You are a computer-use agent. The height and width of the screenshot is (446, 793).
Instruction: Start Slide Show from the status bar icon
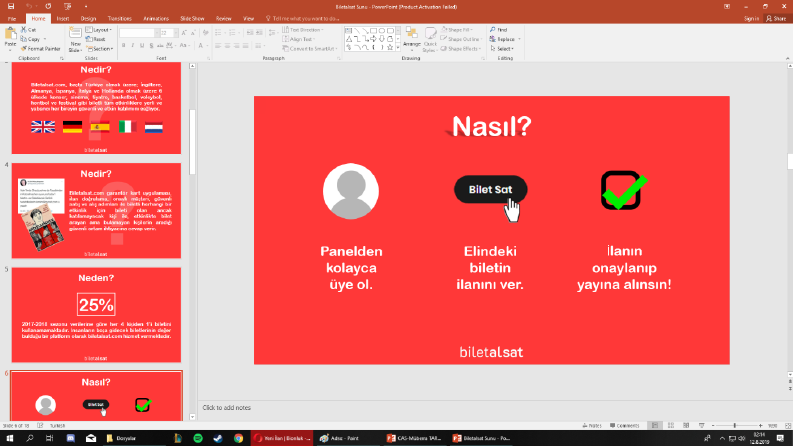[x=701, y=426]
